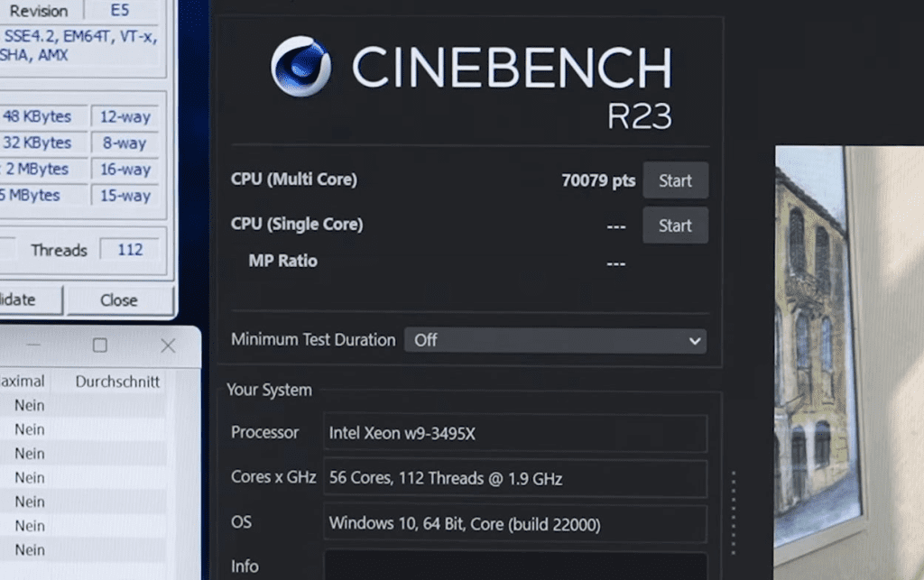Click the Cores x GHz field
The width and height of the screenshot is (924, 580).
pyautogui.click(x=515, y=478)
